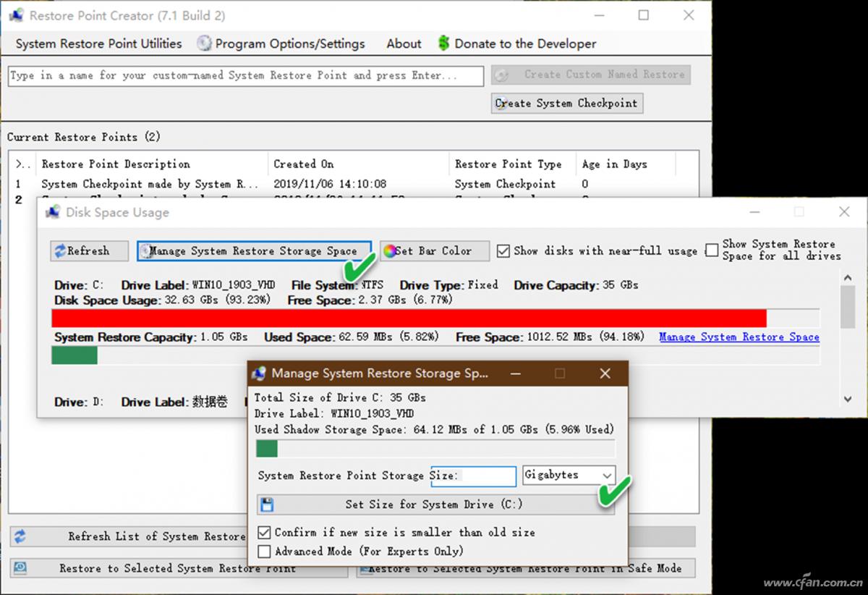The image size is (868, 595).
Task: Uncheck Show disks with near-full usage
Action: pyautogui.click(x=503, y=251)
